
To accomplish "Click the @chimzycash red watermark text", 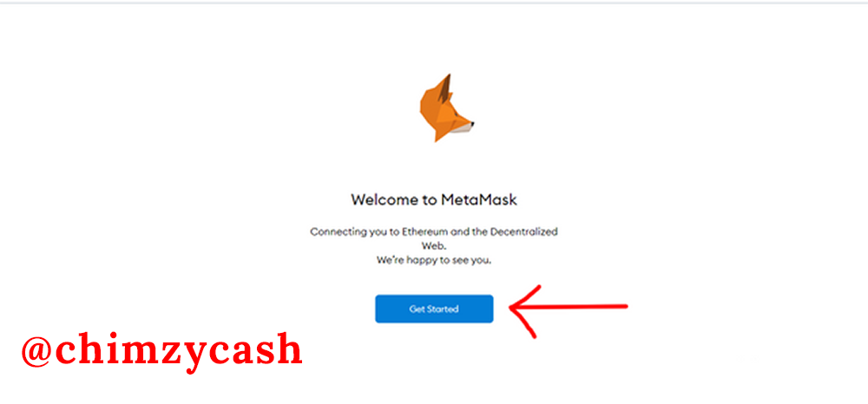I will pos(161,351).
